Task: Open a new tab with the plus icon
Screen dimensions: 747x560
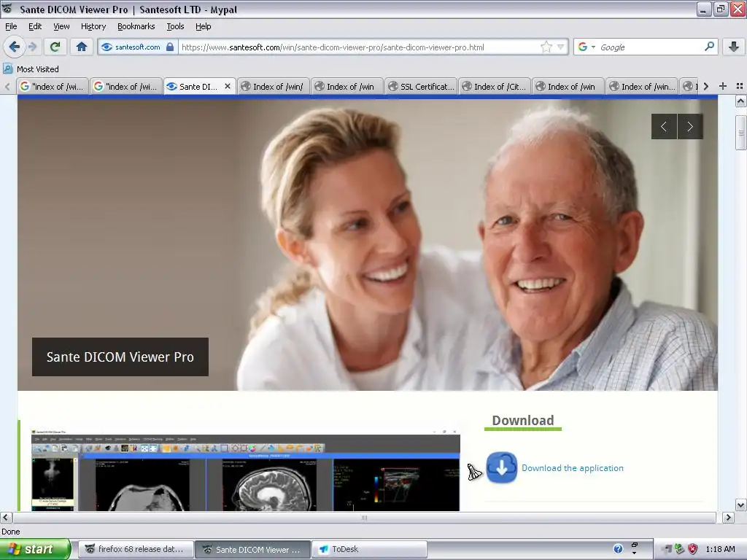Action: point(723,86)
